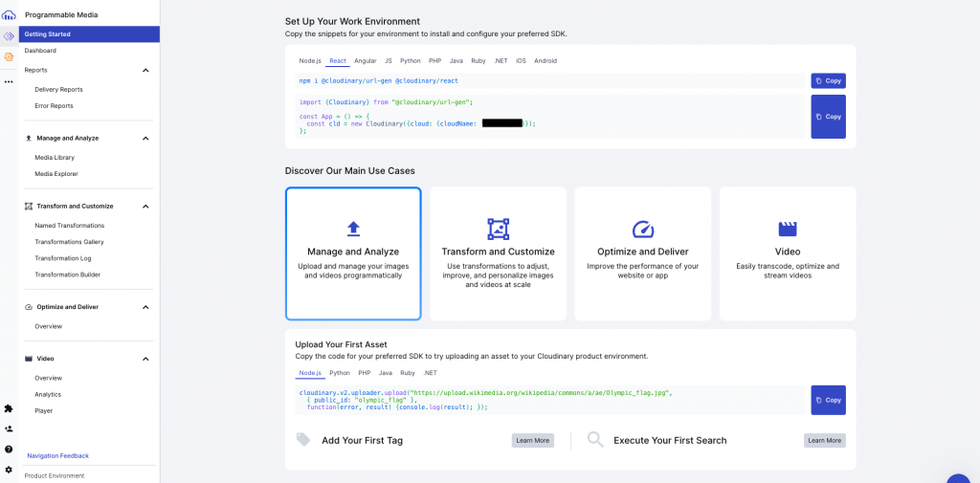The width and height of the screenshot is (980, 483).
Task: Open Transformations Gallery
Action: point(69,242)
